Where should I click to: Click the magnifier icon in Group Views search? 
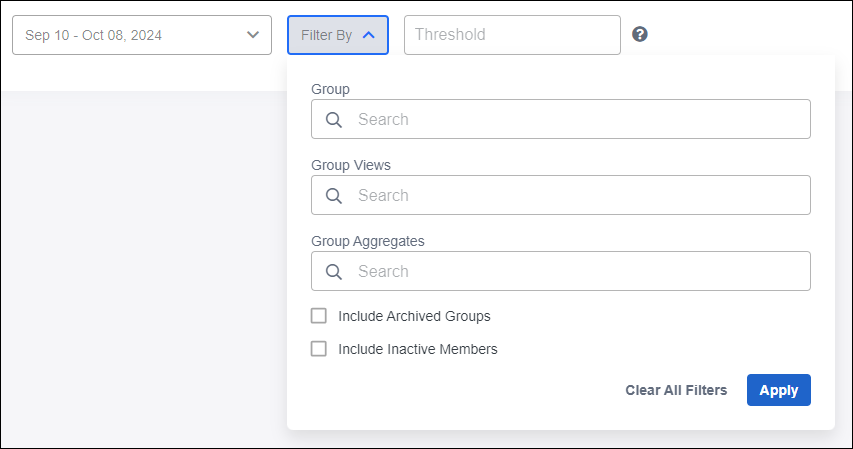tap(334, 195)
